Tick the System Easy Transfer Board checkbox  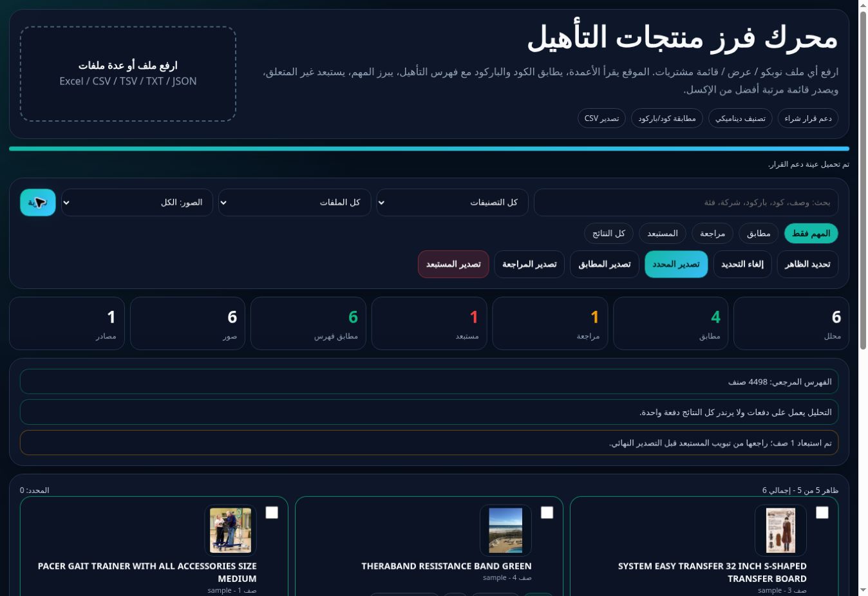point(822,512)
